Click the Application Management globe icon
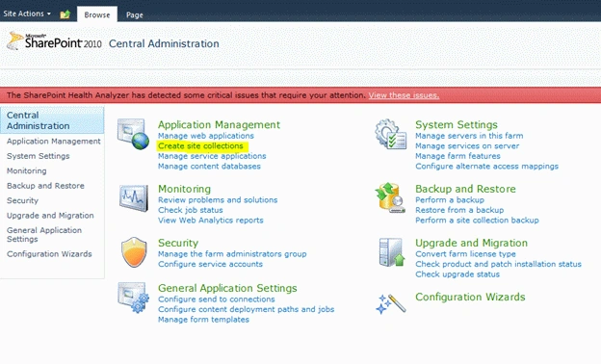The image size is (601, 364). click(133, 134)
